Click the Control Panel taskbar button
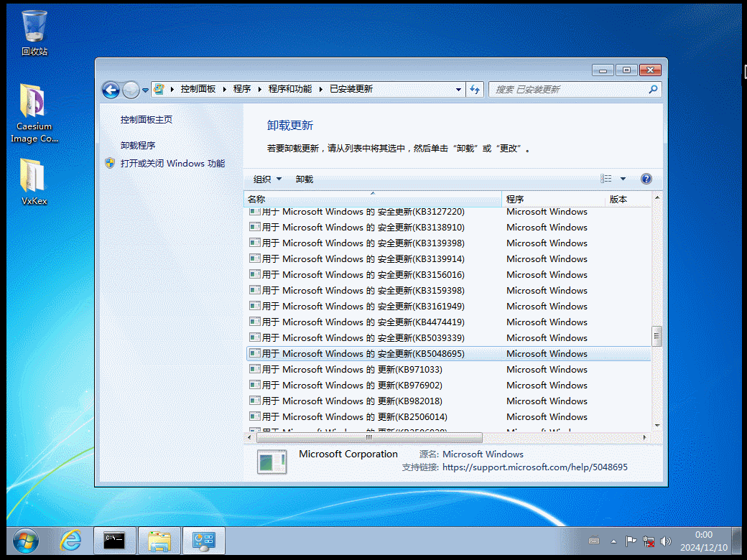Screen dimensions: 747x560 204,541
